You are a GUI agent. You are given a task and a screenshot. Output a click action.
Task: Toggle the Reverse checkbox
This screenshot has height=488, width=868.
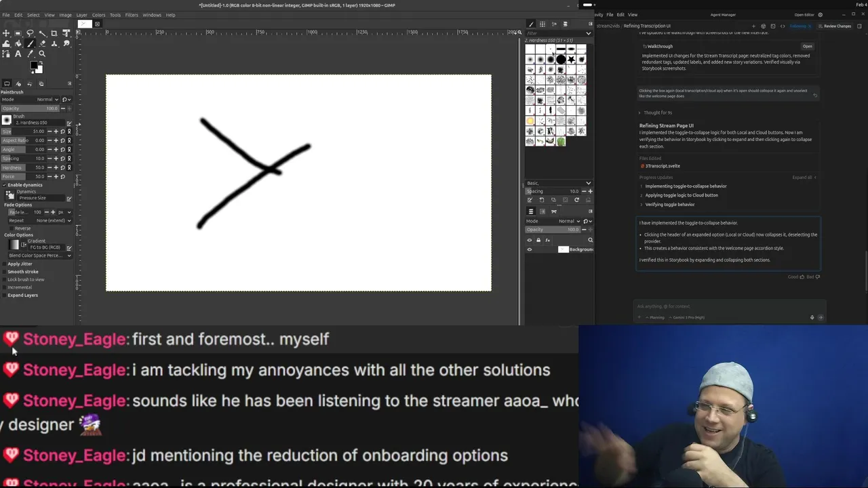click(x=12, y=228)
